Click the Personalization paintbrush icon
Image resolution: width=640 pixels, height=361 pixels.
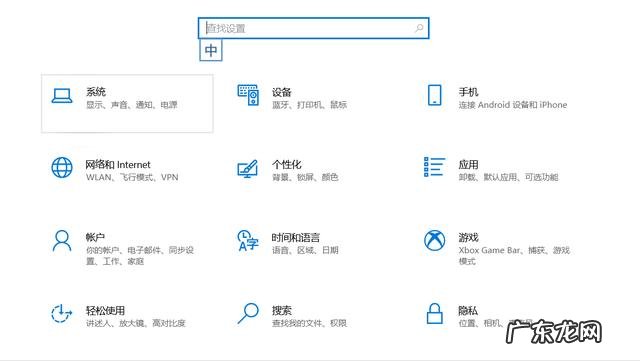(248, 169)
